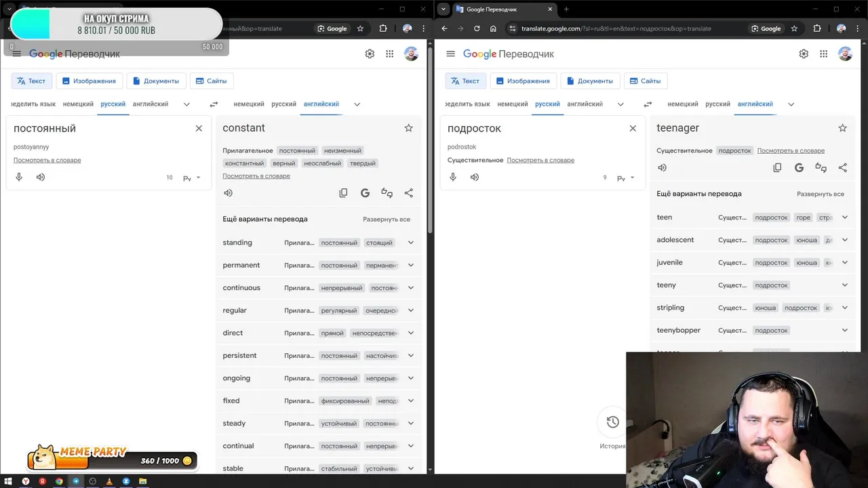Viewport: 868px width, 488px height.
Task: Share the 'teenager' translation
Action: [842, 167]
